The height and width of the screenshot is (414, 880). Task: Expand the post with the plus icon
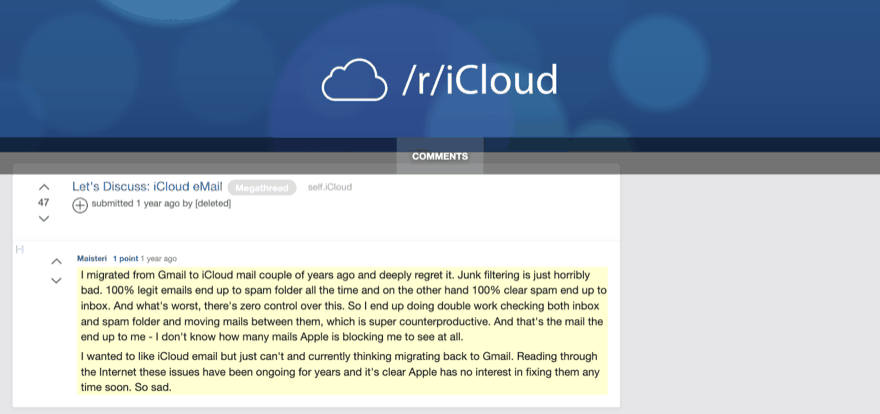80,205
